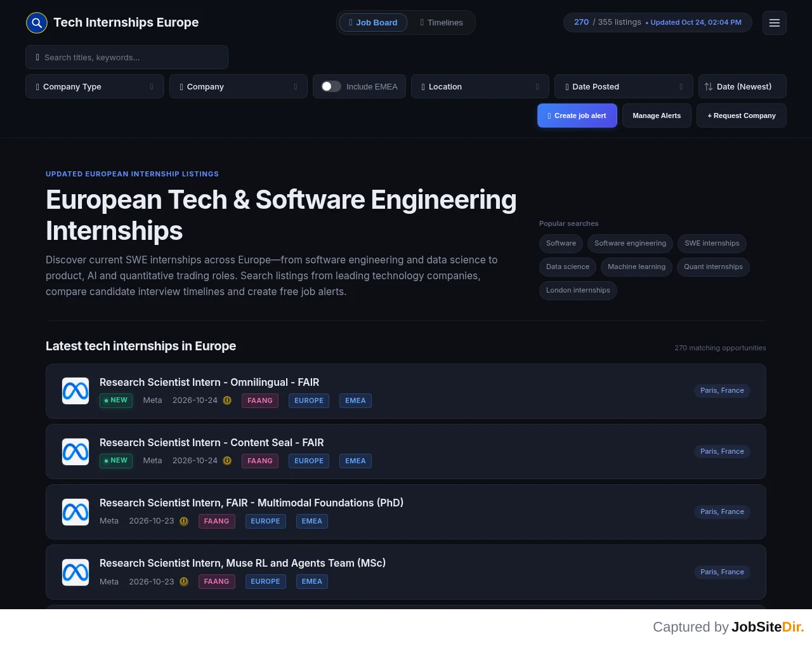Image resolution: width=812 pixels, height=646 pixels.
Task: Toggle the Include EMEA switch
Action: tap(331, 86)
